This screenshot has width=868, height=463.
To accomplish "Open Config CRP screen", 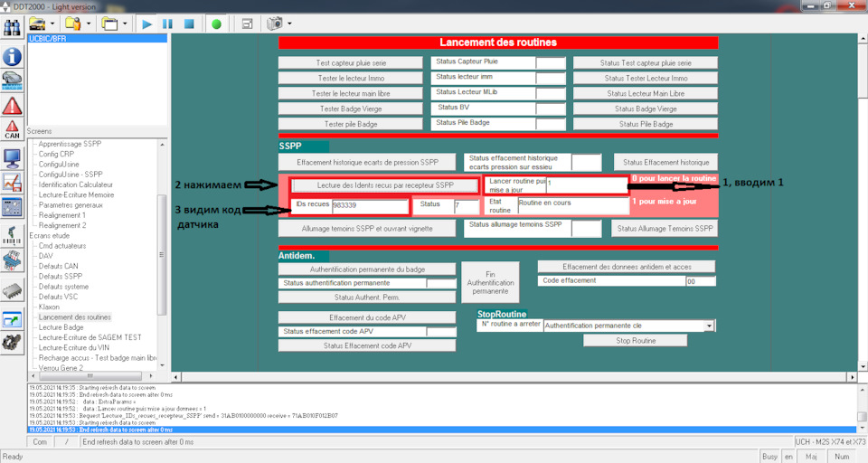I will pos(56,154).
